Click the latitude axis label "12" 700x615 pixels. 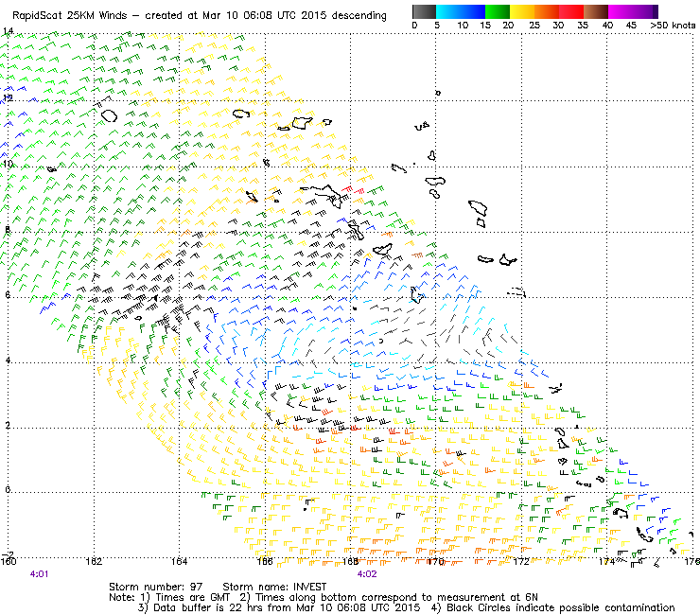click(8, 97)
